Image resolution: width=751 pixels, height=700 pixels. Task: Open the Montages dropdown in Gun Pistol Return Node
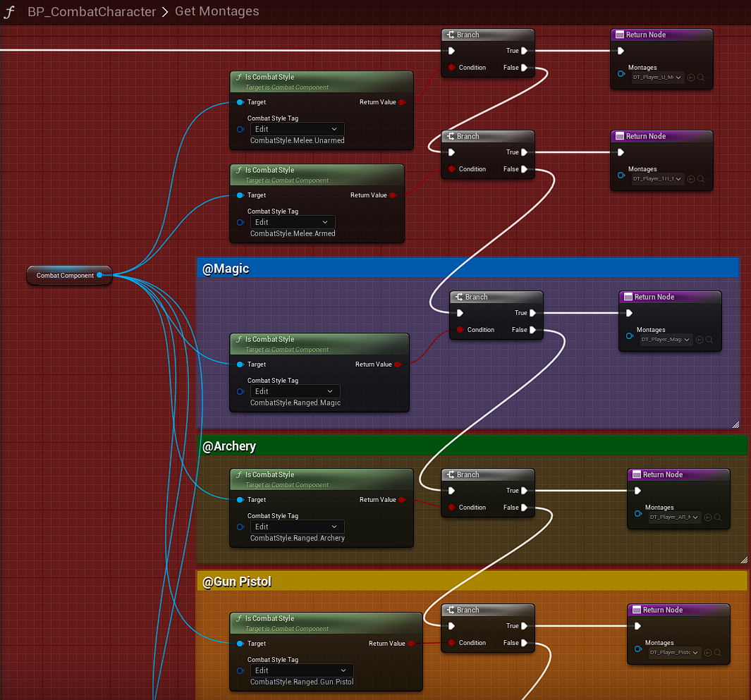point(674,653)
